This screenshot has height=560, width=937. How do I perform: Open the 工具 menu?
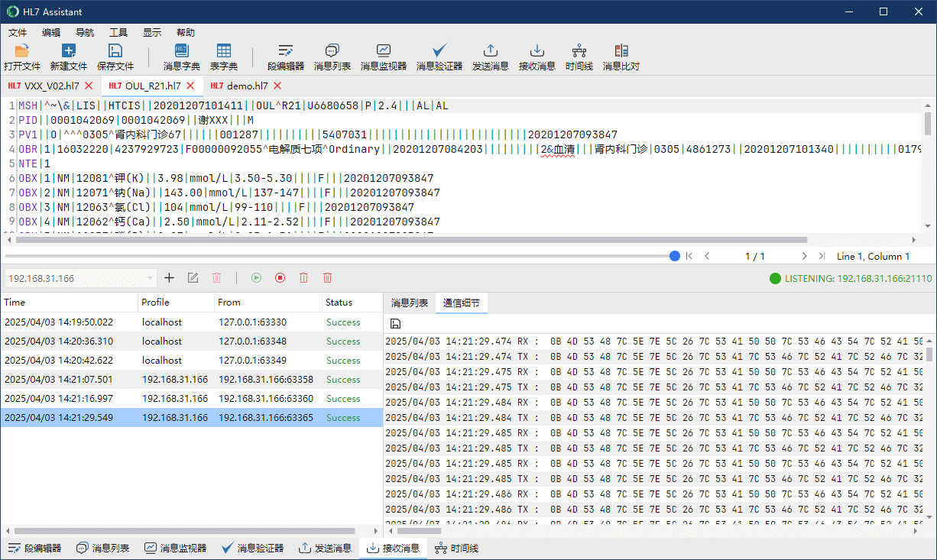click(118, 33)
